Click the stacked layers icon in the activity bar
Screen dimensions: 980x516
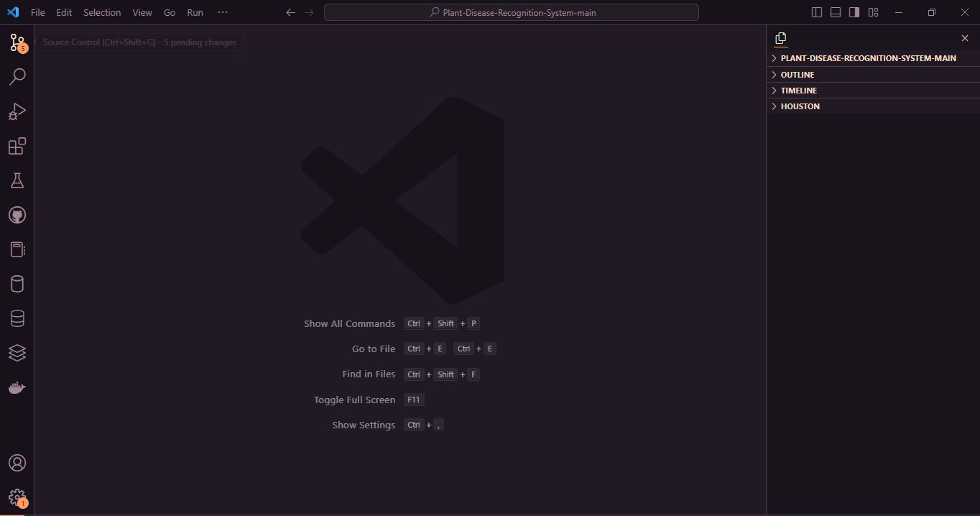pyautogui.click(x=17, y=353)
